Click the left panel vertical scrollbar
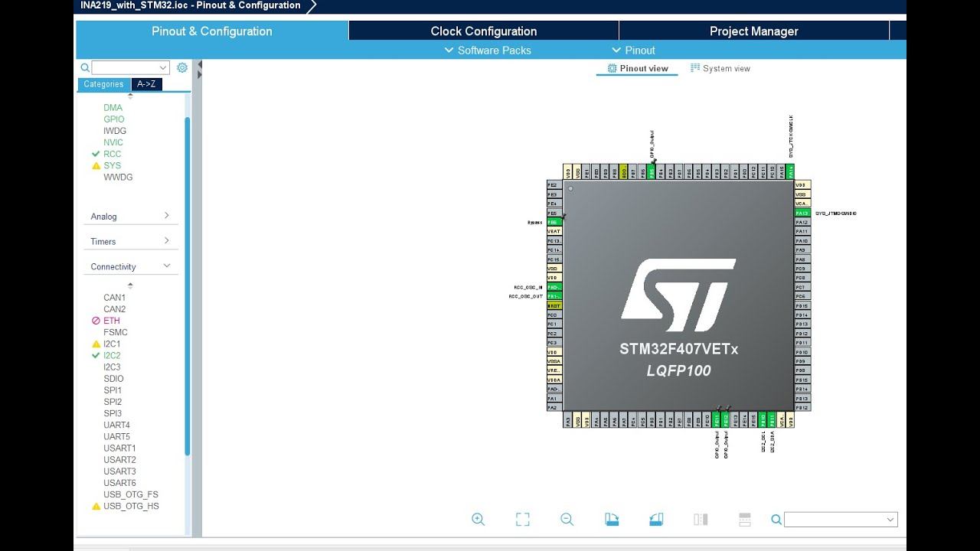 [x=188, y=287]
